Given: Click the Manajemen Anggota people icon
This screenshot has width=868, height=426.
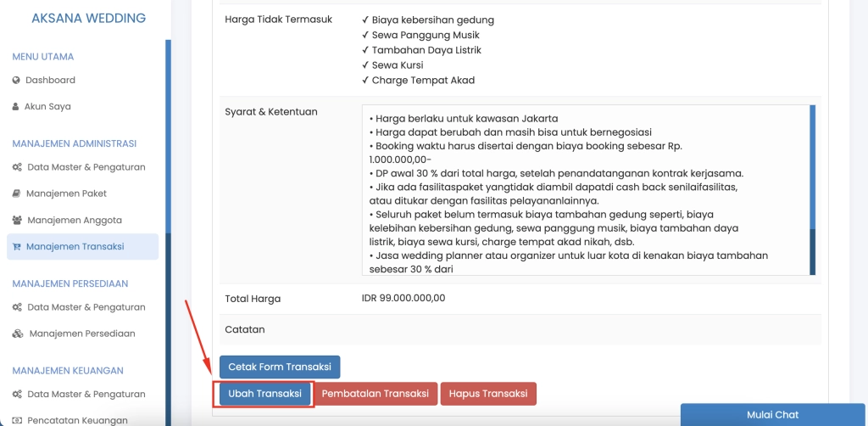Looking at the screenshot, I should click(x=18, y=220).
